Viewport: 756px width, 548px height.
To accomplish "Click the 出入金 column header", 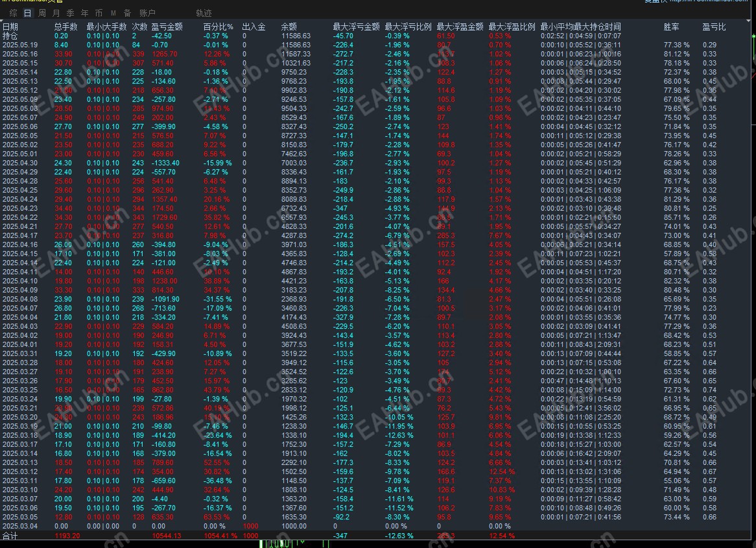I will coord(254,27).
